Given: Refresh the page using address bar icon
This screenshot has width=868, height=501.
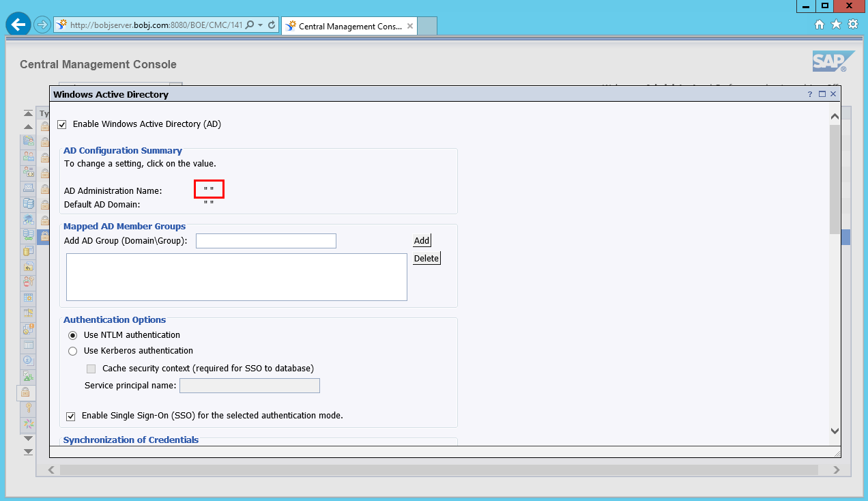Looking at the screenshot, I should coord(272,25).
